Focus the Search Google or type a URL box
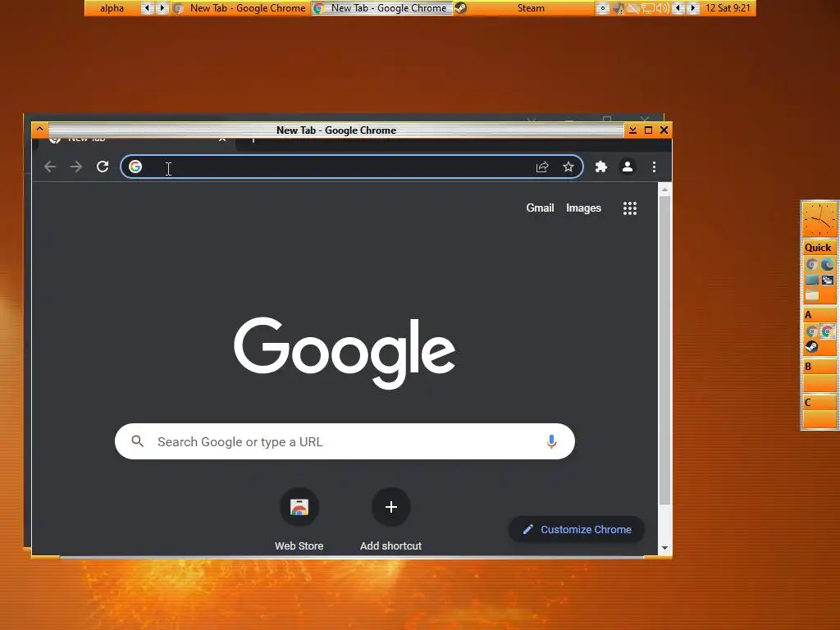The width and height of the screenshot is (840, 630). [345, 441]
